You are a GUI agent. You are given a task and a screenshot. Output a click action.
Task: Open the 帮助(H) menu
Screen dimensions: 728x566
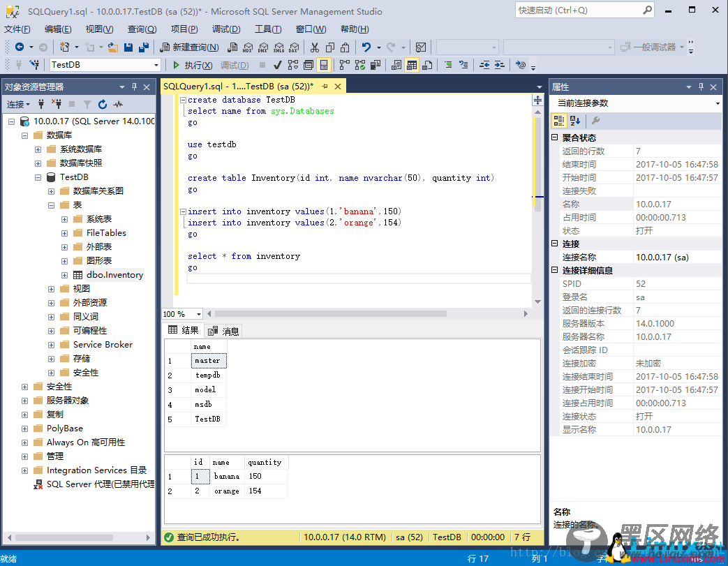point(355,29)
